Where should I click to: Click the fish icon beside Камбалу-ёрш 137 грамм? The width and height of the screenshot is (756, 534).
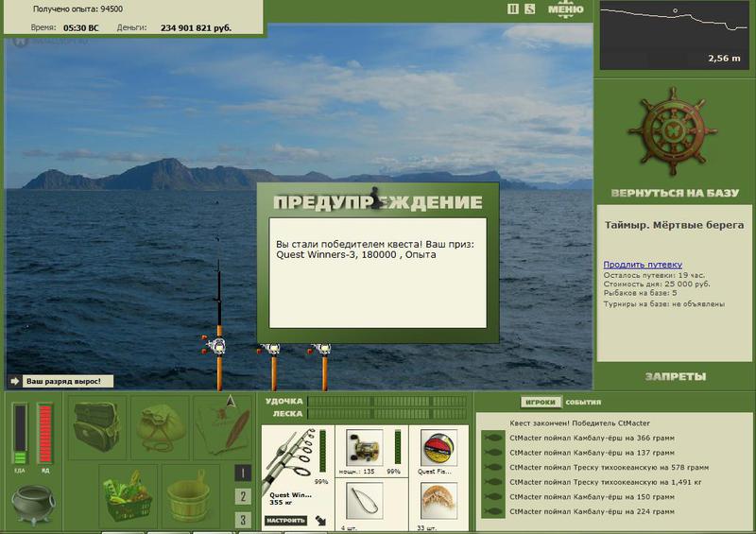point(492,453)
